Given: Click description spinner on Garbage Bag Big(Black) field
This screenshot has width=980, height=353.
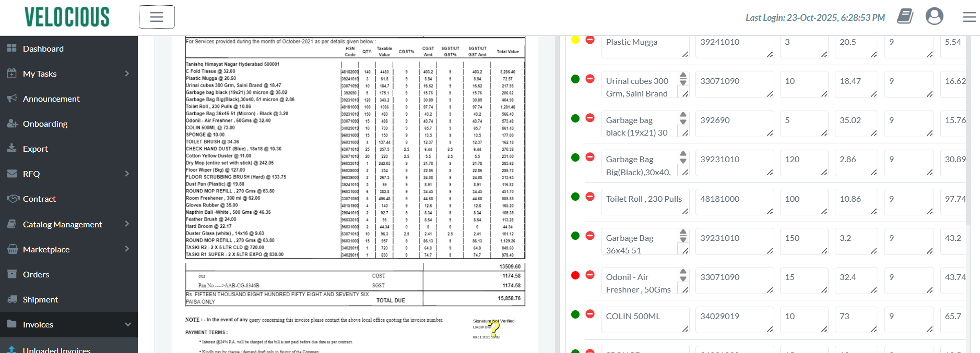Looking at the screenshot, I should click(x=683, y=157).
